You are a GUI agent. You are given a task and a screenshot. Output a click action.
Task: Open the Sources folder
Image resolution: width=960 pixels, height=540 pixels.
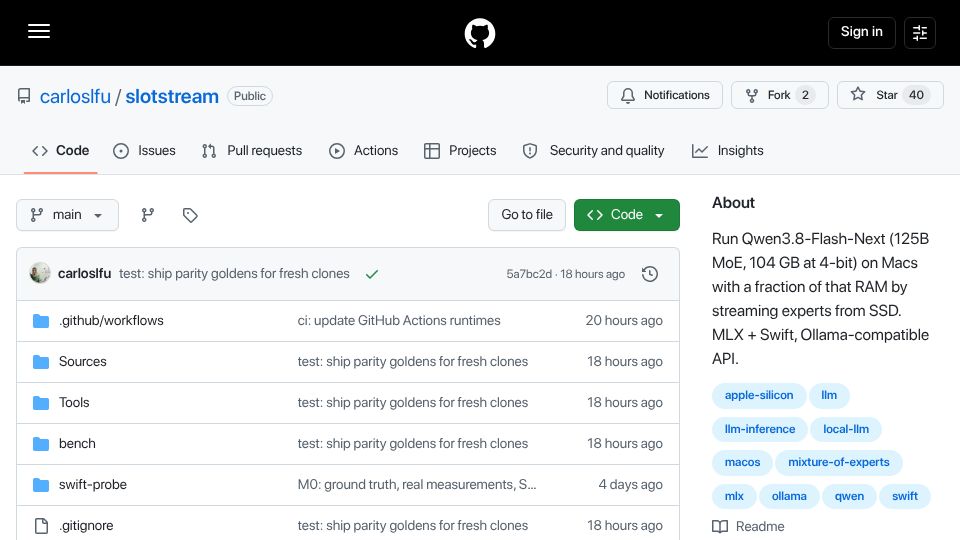pyautogui.click(x=83, y=361)
